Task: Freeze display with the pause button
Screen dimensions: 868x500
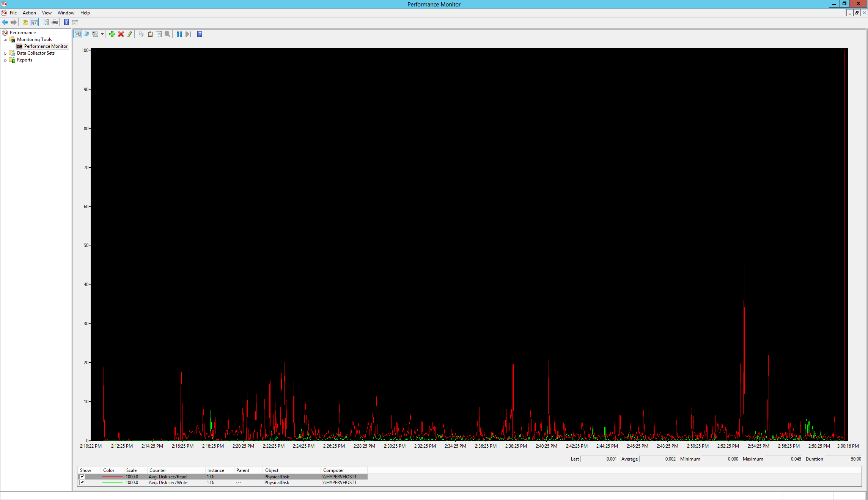Action: 179,34
